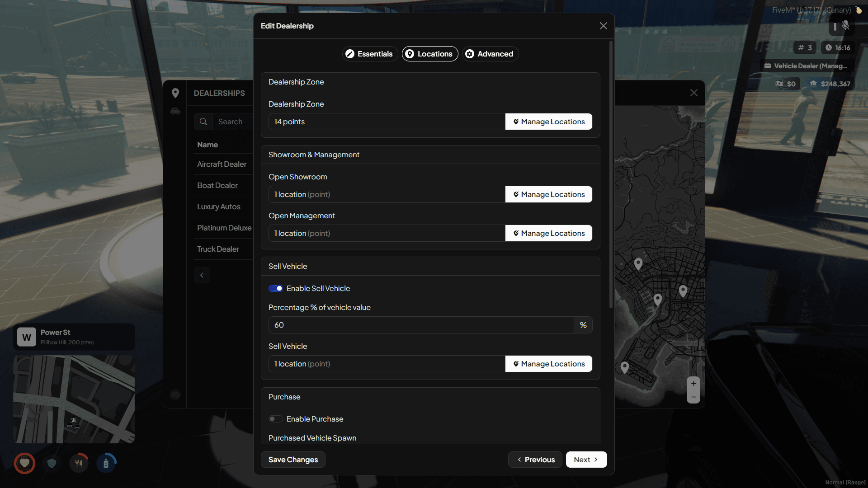Viewport: 868px width, 488px height.
Task: Click the heart health status icon
Action: tap(25, 463)
